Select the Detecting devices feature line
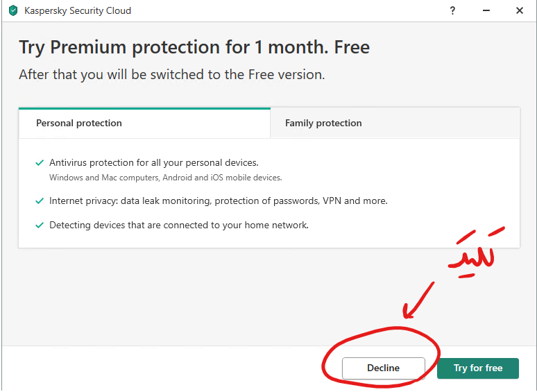 point(178,225)
